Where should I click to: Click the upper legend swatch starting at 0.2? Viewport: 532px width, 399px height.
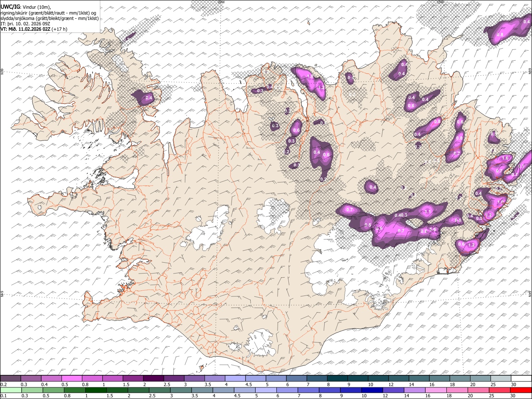[10, 378]
